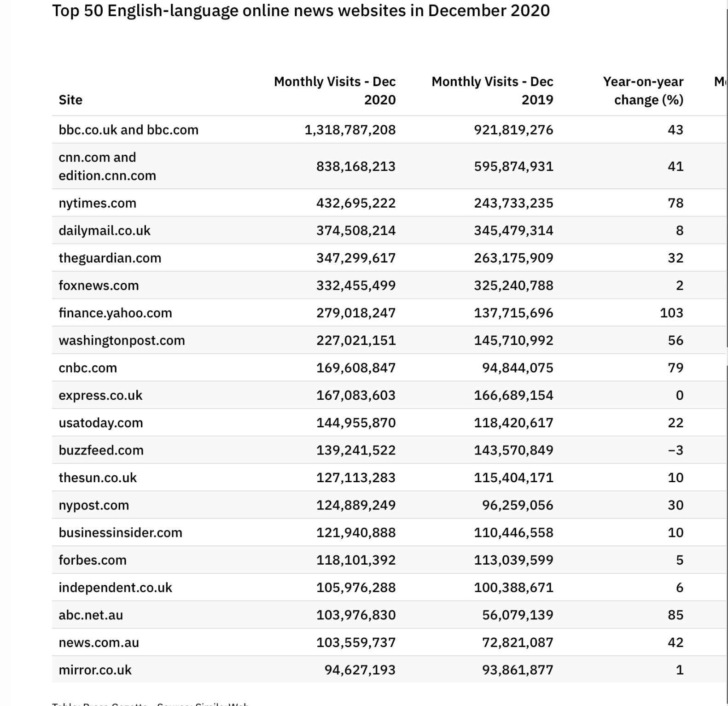The width and height of the screenshot is (728, 706).
Task: Click the 'theguardian.com' site cell
Action: pos(110,258)
